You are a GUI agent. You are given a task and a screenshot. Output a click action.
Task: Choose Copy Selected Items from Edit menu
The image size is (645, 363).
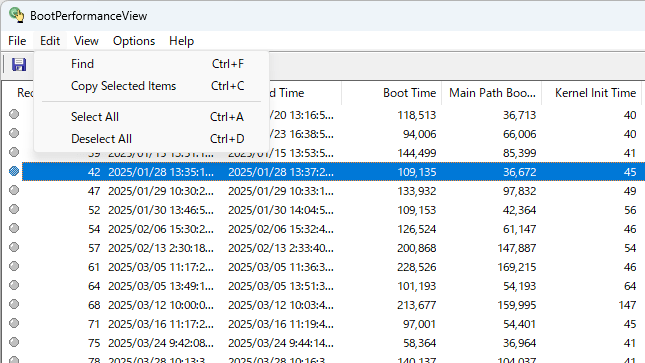(x=151, y=86)
